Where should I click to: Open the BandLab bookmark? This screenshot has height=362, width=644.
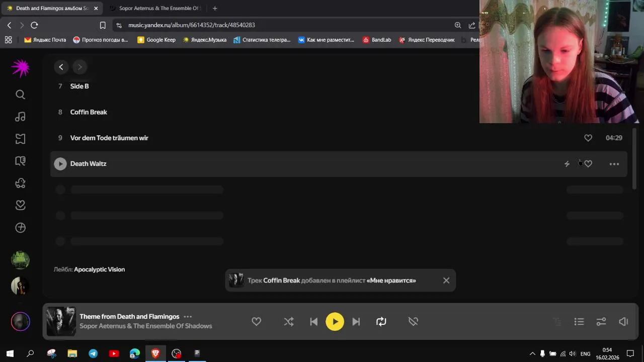click(x=376, y=40)
